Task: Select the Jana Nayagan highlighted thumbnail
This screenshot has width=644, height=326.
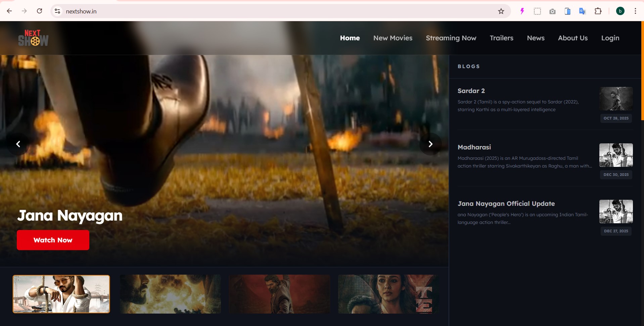Action: click(x=61, y=294)
